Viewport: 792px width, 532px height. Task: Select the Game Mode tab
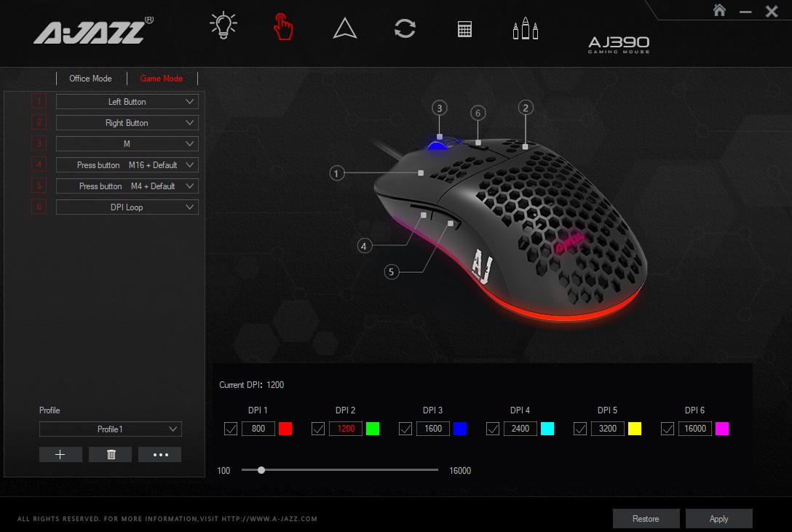162,78
